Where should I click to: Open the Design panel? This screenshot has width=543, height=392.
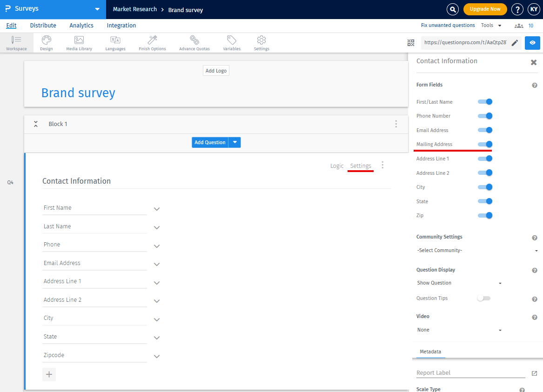point(46,43)
